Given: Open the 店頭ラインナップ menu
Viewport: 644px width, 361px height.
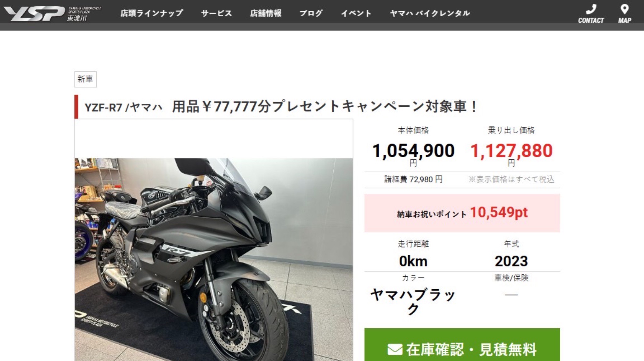Looking at the screenshot, I should (152, 13).
